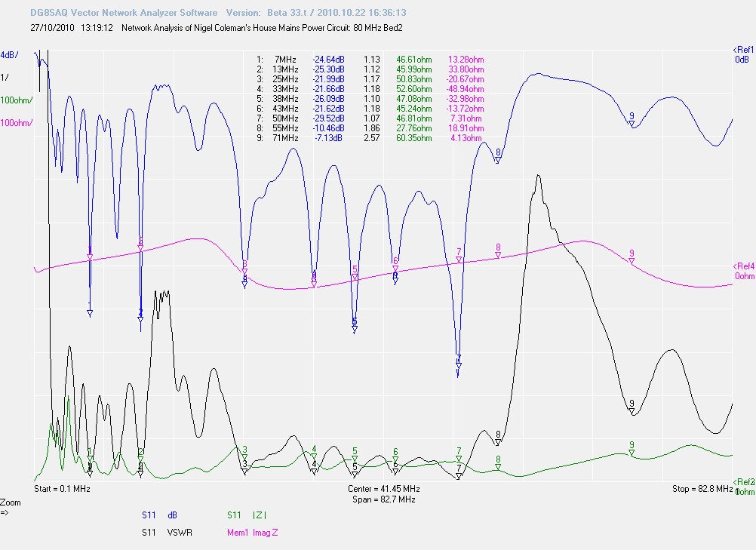The image size is (756, 550).
Task: Click the 60.35ohm impedance value
Action: pyautogui.click(x=414, y=138)
